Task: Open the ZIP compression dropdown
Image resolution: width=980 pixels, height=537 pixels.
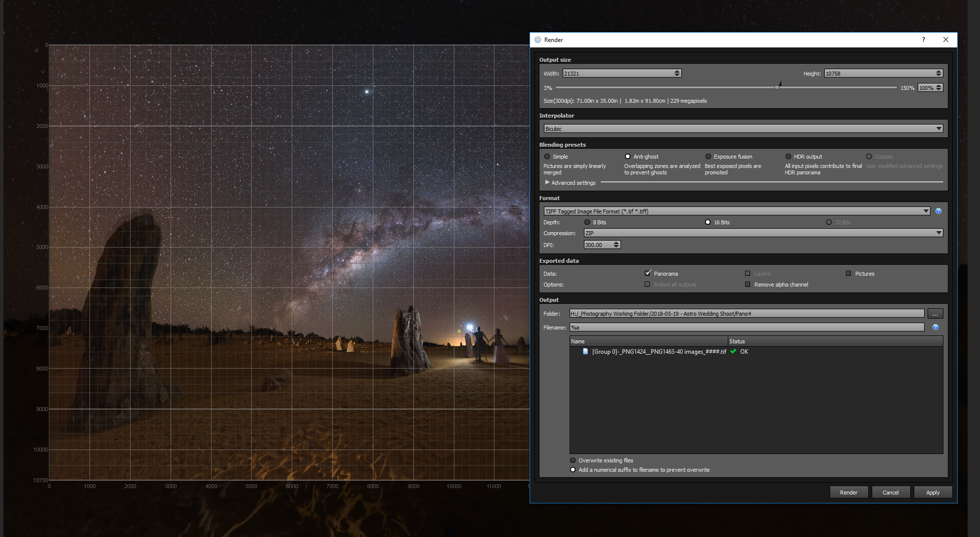Action: tap(763, 233)
